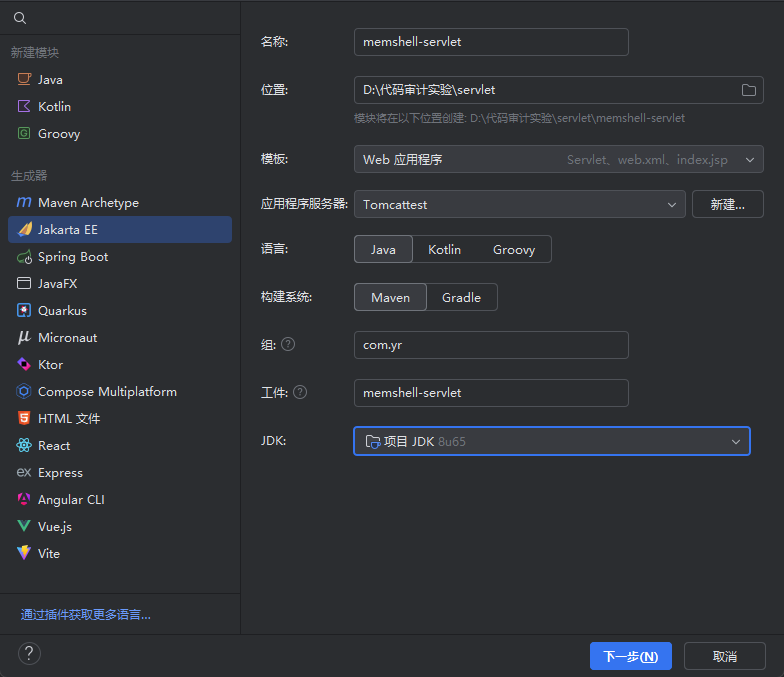
Task: Select the Spring Boot generator
Action: click(73, 257)
